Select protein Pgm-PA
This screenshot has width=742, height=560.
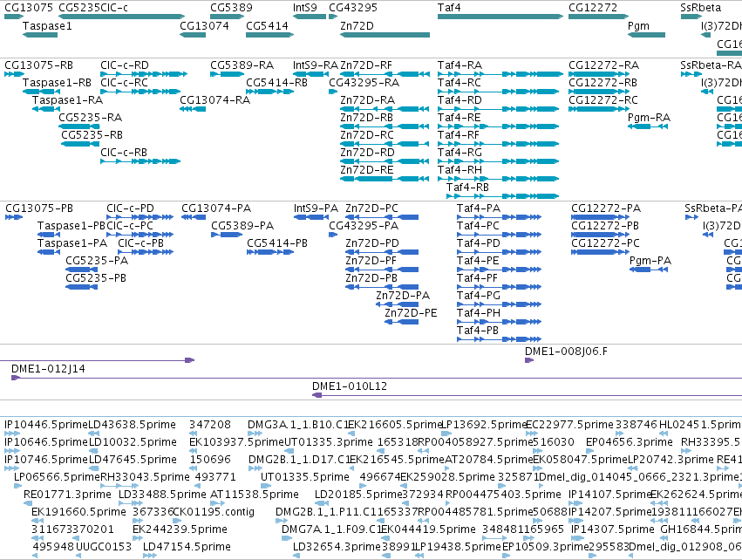pyautogui.click(x=649, y=270)
